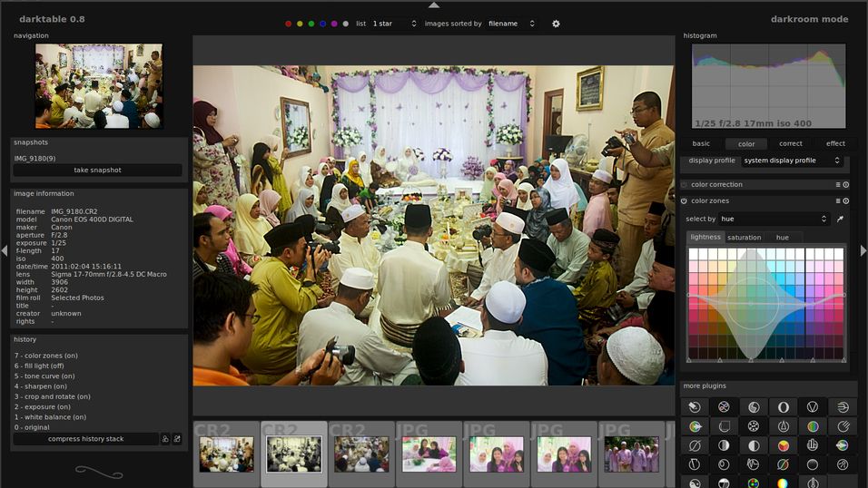Switch off the color zones module
This screenshot has width=868, height=488.
click(x=685, y=200)
